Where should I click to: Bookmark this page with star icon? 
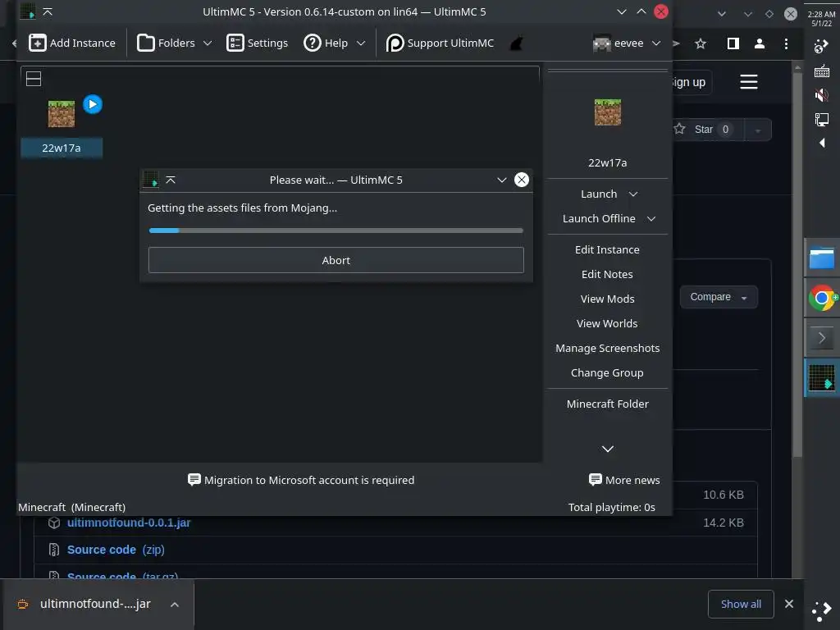pyautogui.click(x=701, y=43)
